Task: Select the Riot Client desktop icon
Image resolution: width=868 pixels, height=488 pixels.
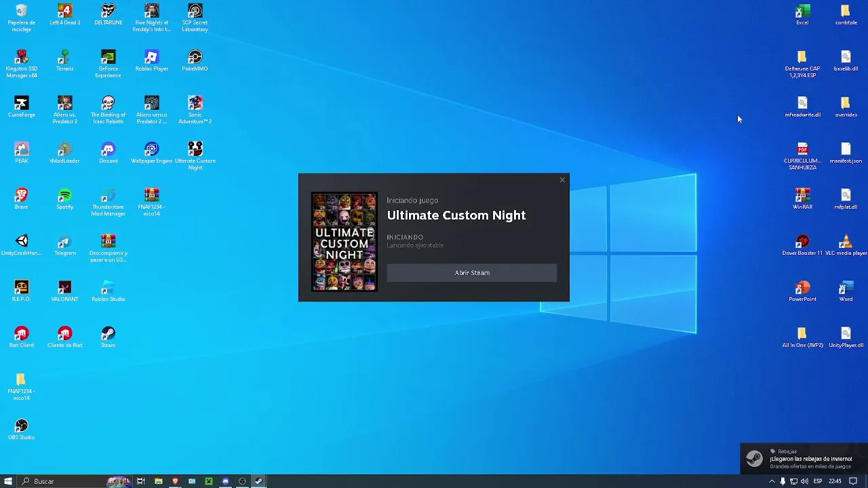Action: pyautogui.click(x=22, y=338)
